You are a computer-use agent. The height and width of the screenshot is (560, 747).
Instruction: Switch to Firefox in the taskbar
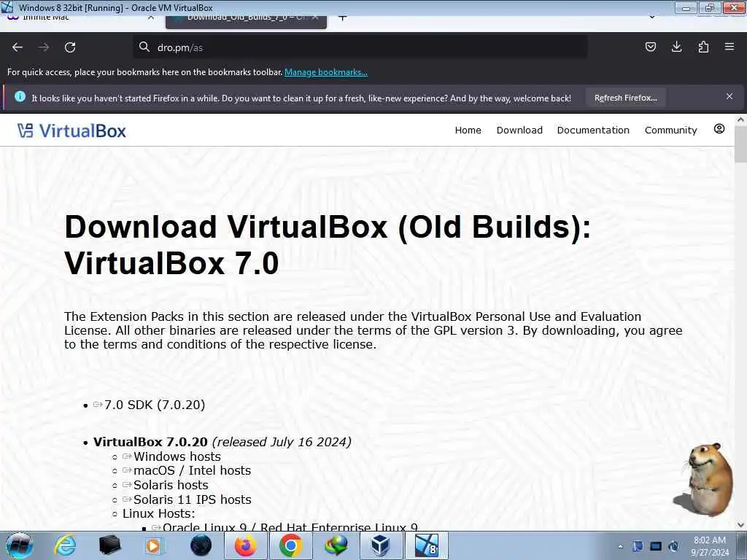(x=246, y=545)
